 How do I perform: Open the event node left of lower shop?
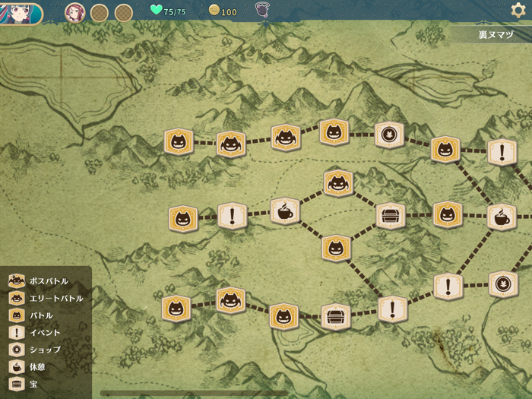click(x=448, y=287)
